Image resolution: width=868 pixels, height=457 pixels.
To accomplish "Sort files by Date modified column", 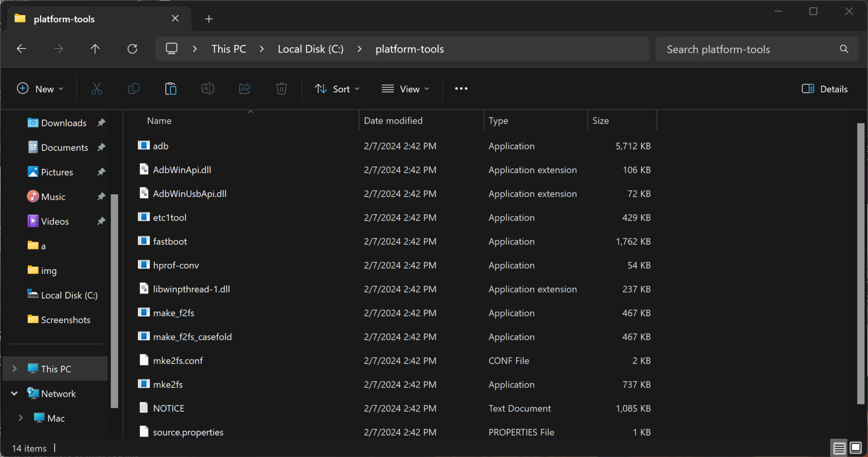I will click(x=393, y=121).
